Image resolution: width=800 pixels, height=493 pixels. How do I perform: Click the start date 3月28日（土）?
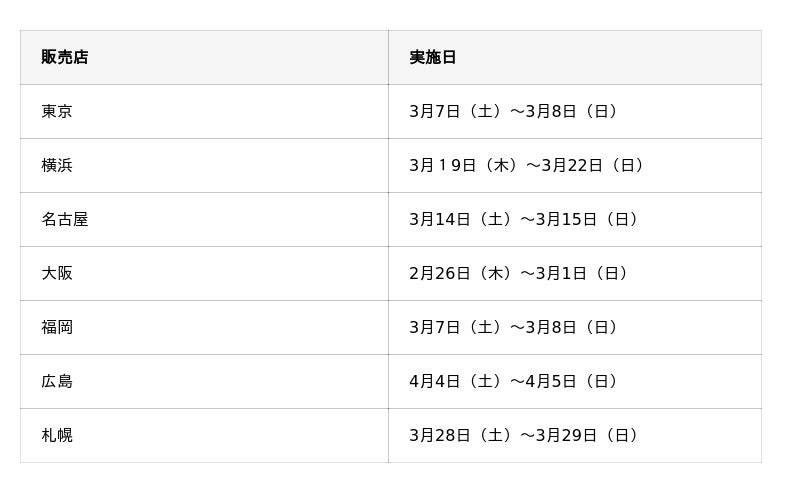pos(461,436)
